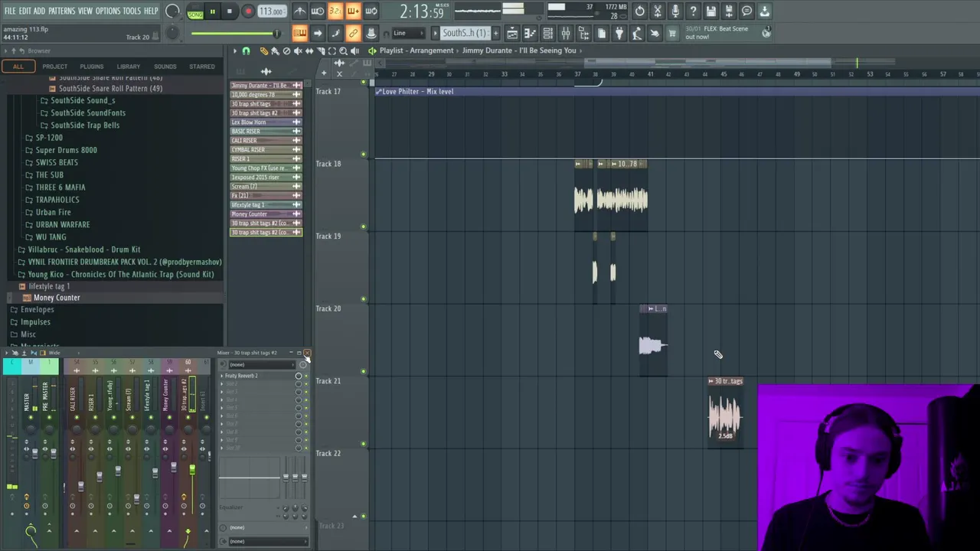
Task: Click the FLEX Beat Scene news panel
Action: 727,33
